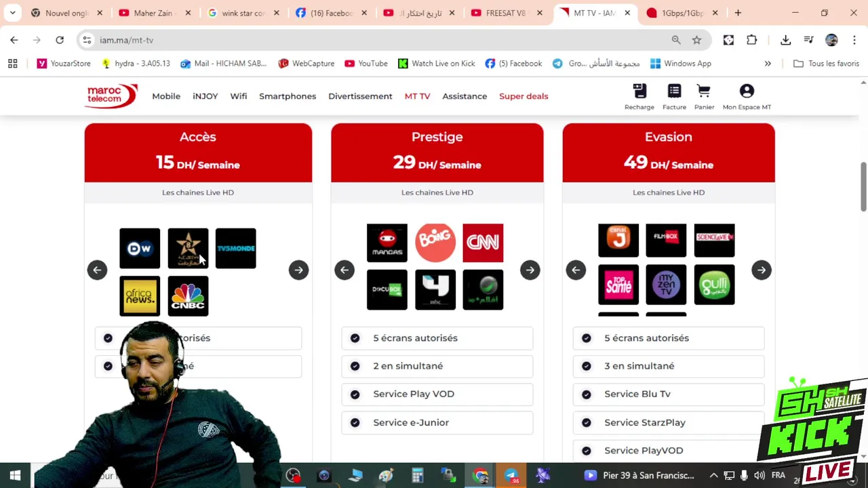Click the Service e-Junior checkmark
The image size is (868, 488).
coord(355,422)
